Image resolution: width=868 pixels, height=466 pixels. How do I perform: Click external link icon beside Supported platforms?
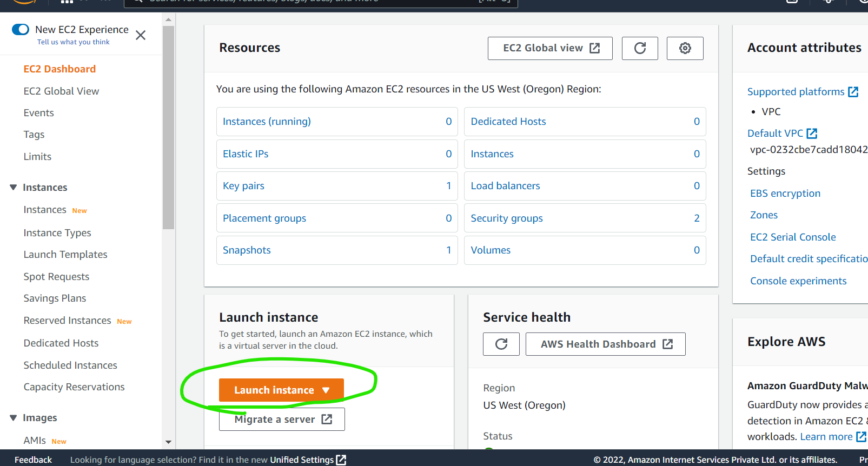tap(853, 92)
